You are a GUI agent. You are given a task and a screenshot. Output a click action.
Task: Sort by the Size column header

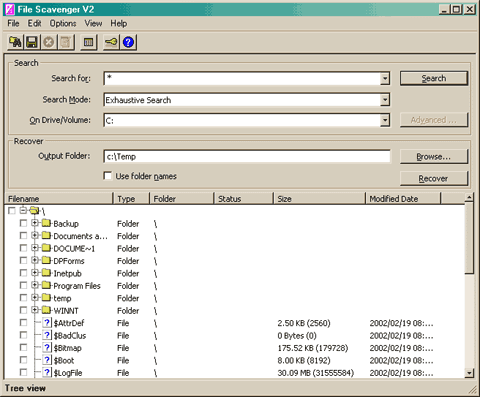click(x=319, y=199)
